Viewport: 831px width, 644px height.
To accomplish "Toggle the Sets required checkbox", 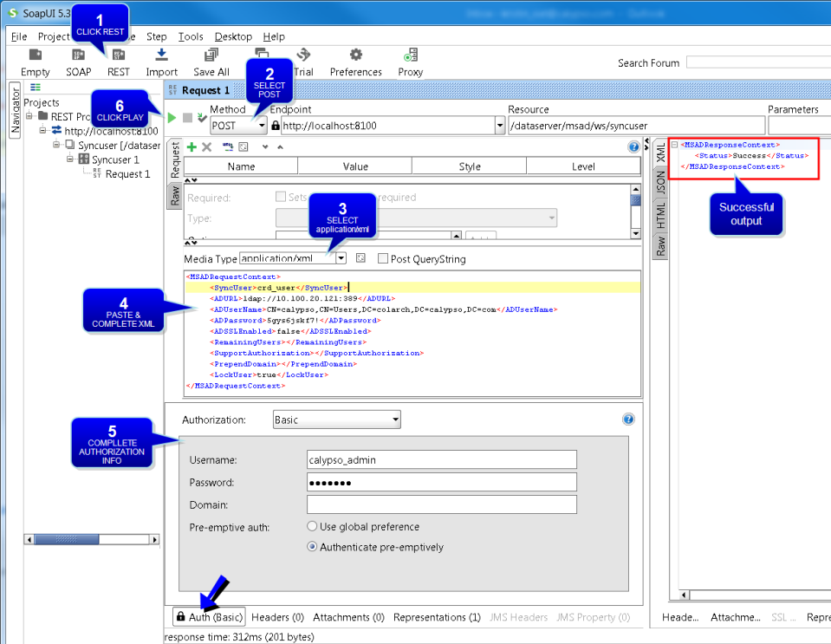I will pos(281,197).
